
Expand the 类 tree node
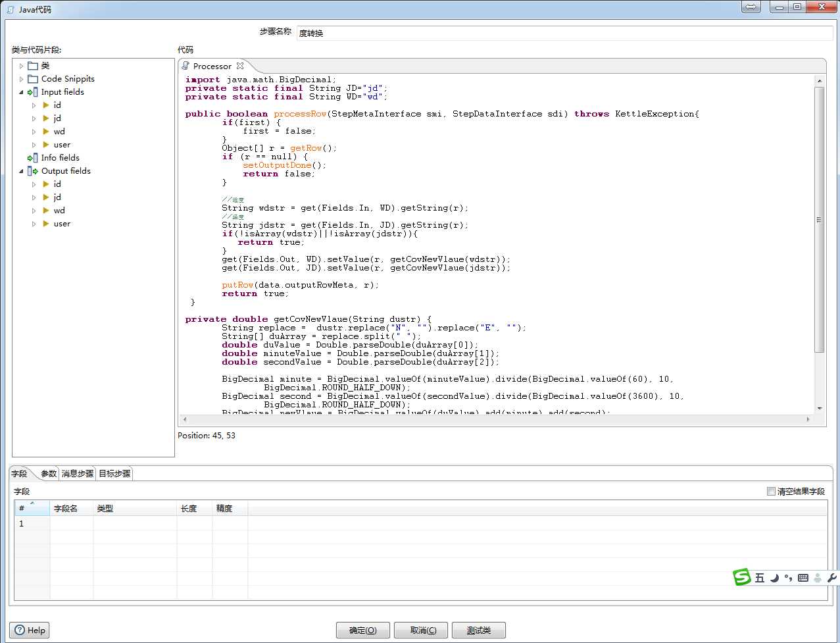pos(21,66)
